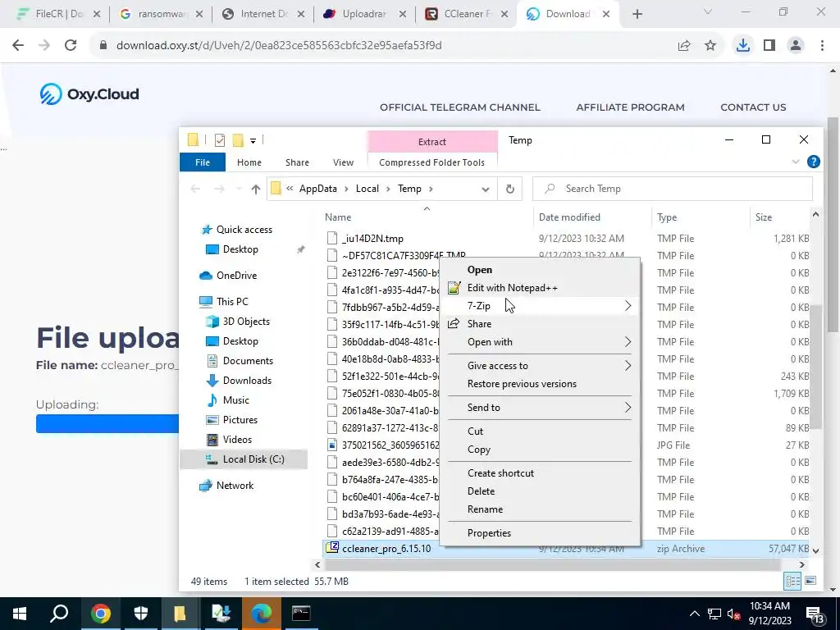The image size is (840, 630).
Task: Expand Send to submenu
Action: click(x=540, y=408)
